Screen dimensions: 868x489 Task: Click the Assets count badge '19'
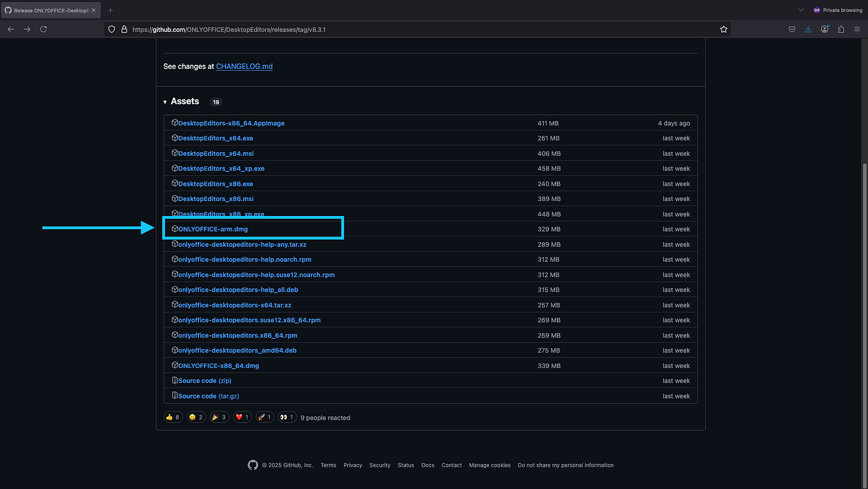pos(216,102)
